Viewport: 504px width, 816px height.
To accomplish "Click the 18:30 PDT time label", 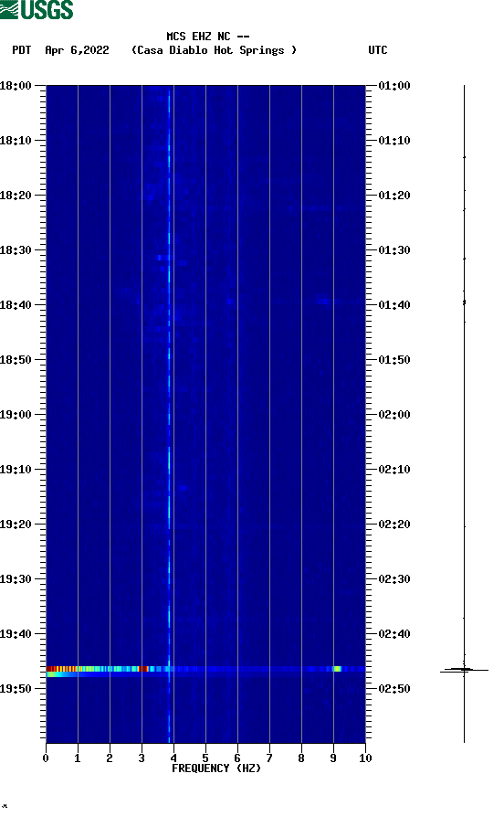I will coord(16,249).
